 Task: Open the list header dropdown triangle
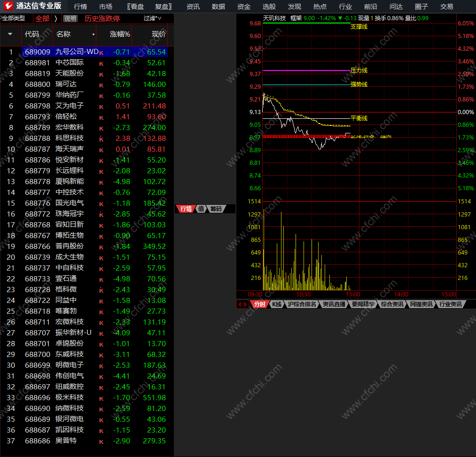(x=10, y=34)
